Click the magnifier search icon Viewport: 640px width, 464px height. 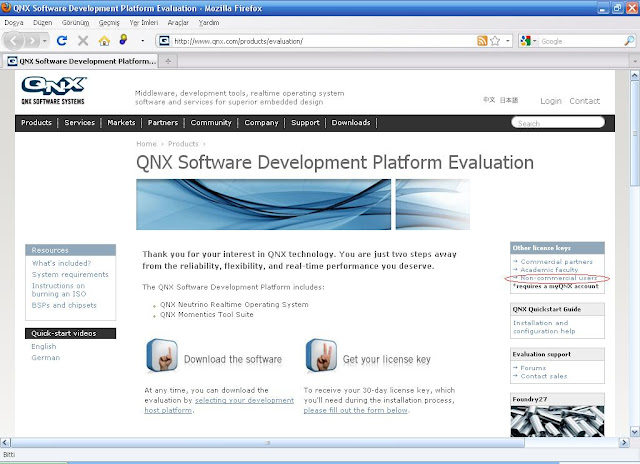pyautogui.click(x=629, y=41)
